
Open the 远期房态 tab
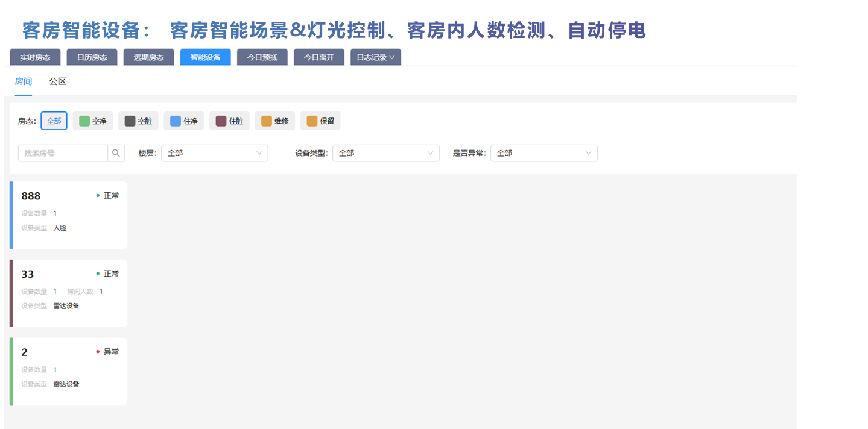[148, 57]
